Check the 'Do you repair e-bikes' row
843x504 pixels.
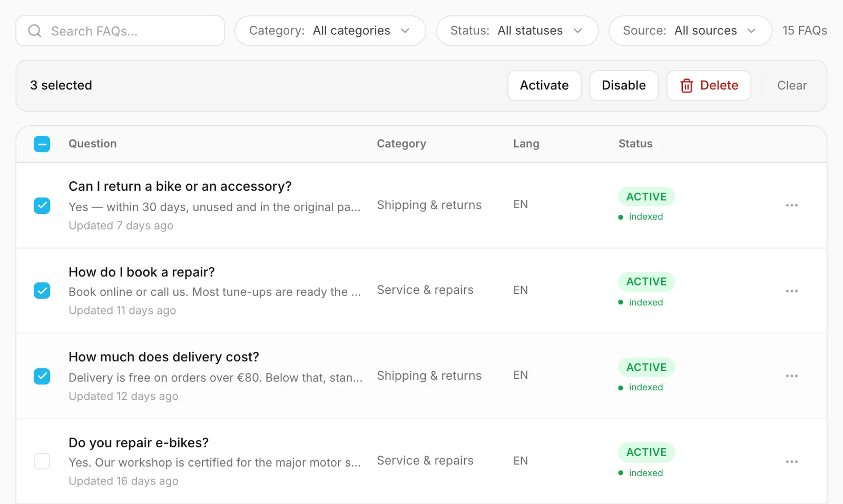pos(42,461)
